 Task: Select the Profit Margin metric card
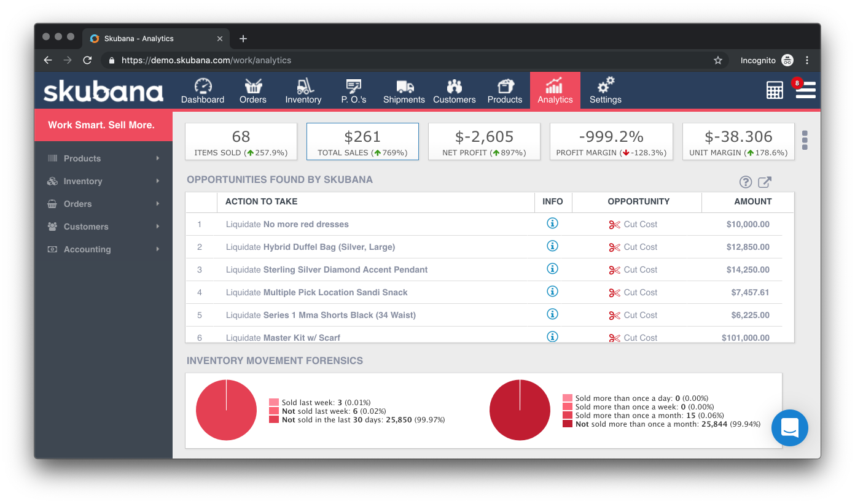[611, 142]
